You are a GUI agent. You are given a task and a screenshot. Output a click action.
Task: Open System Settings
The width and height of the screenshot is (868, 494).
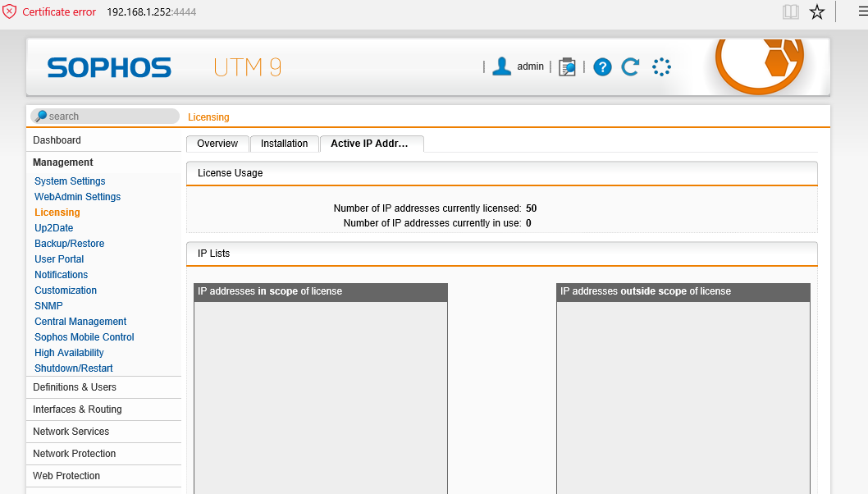[70, 181]
